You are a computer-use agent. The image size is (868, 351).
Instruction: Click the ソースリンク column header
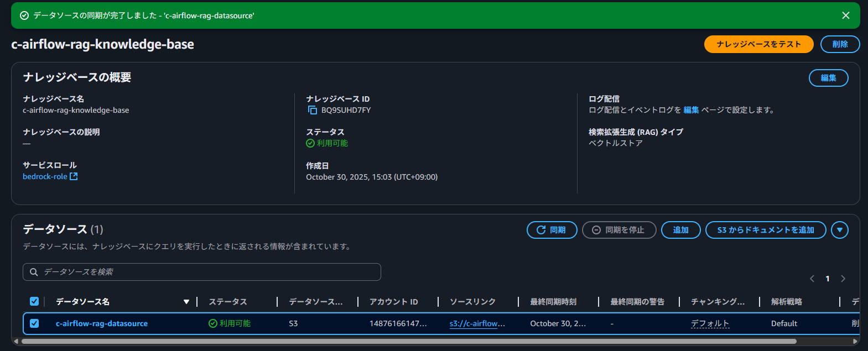(473, 302)
